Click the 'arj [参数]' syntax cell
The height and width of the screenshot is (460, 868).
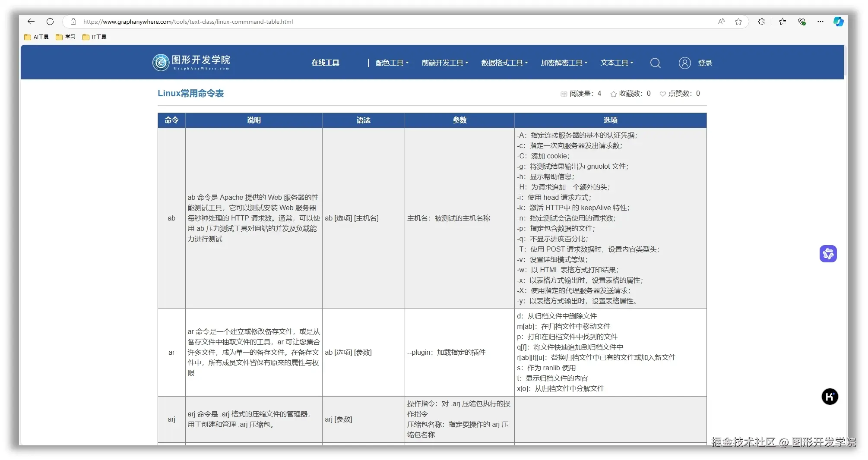[364, 419]
